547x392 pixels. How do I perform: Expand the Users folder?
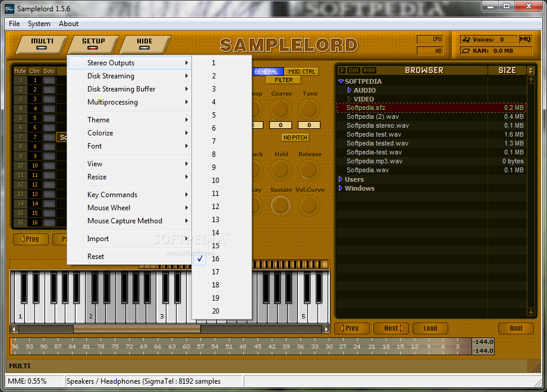[x=341, y=179]
